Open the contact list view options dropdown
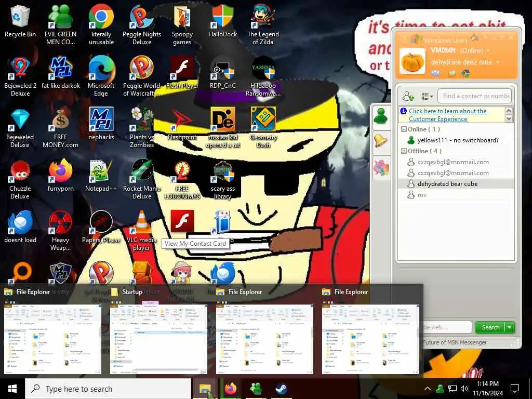 click(x=427, y=96)
